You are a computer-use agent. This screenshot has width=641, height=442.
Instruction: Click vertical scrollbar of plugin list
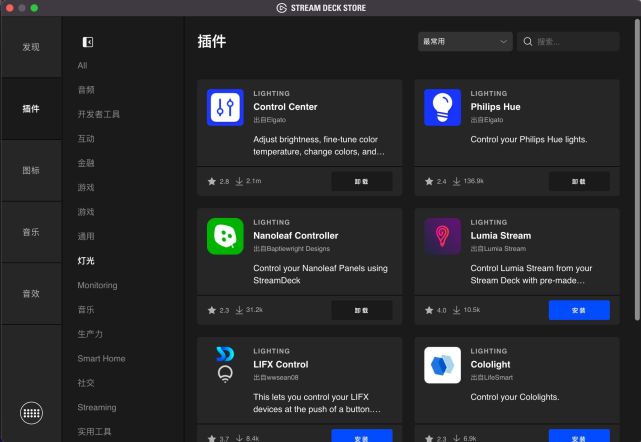click(x=637, y=170)
